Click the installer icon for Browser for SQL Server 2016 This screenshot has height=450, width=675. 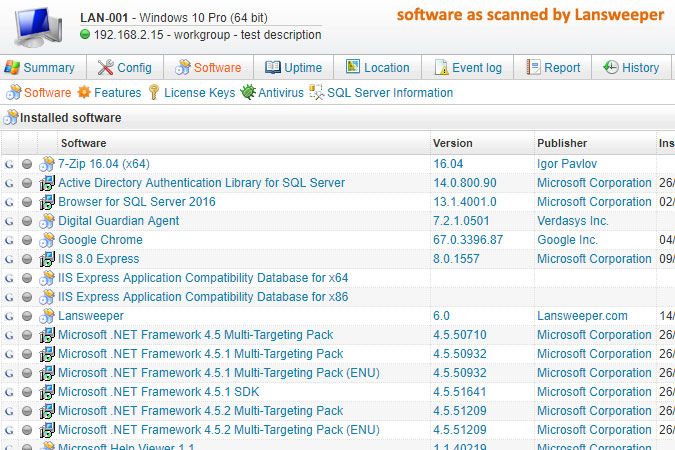pos(47,202)
